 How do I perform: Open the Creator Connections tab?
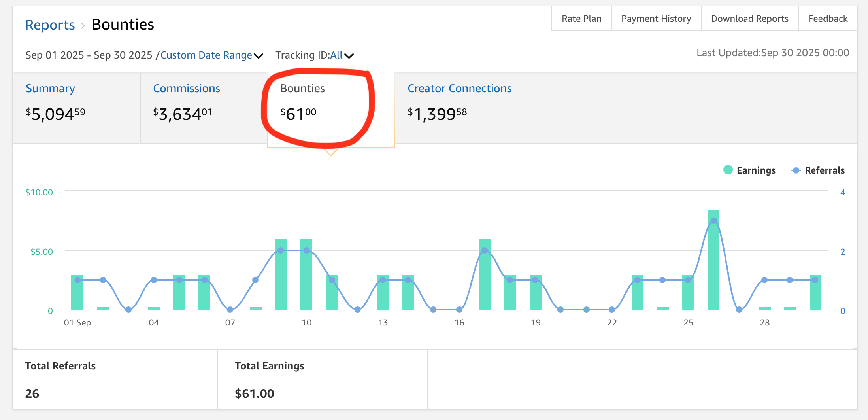click(459, 89)
